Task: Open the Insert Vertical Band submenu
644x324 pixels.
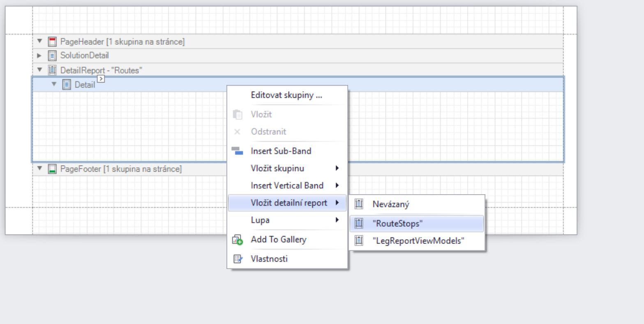Action: 288,186
